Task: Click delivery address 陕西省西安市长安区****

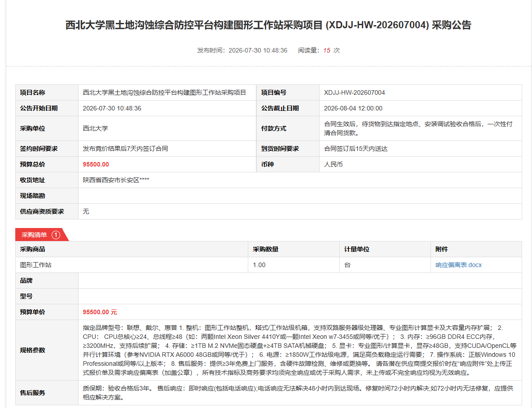Action: click(116, 180)
